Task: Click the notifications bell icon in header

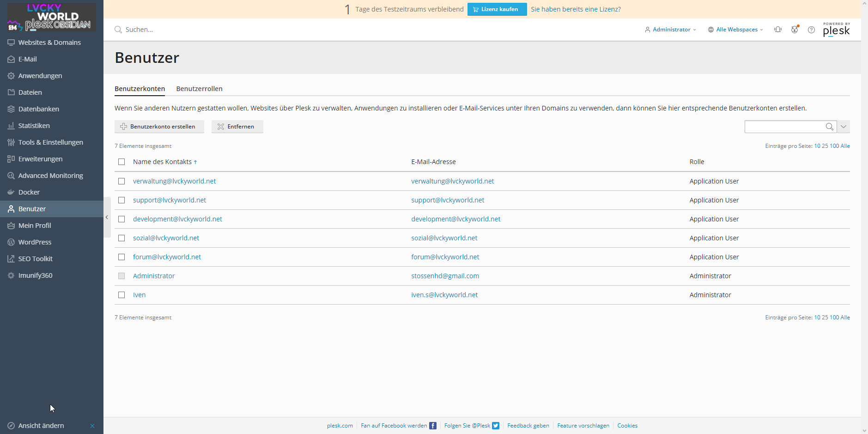Action: coord(778,30)
